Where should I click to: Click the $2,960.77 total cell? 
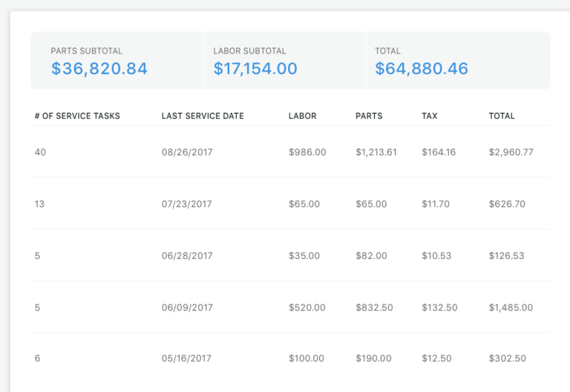(511, 152)
